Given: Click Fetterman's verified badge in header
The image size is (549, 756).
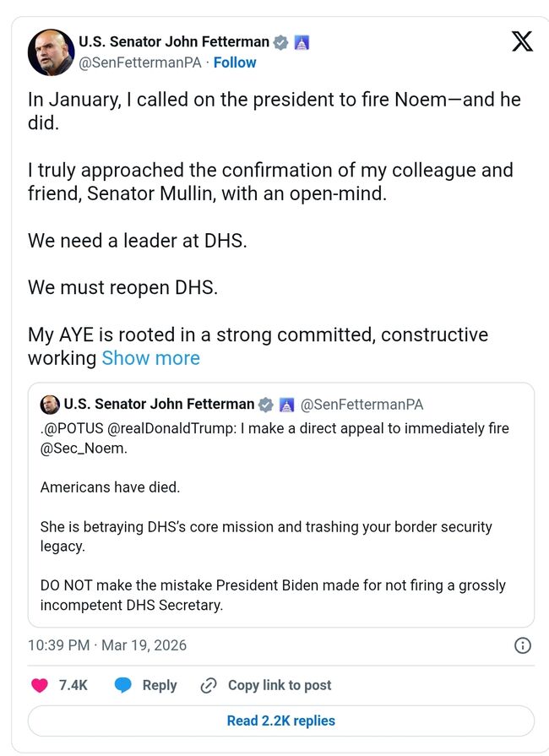Looking at the screenshot, I should coord(281,41).
